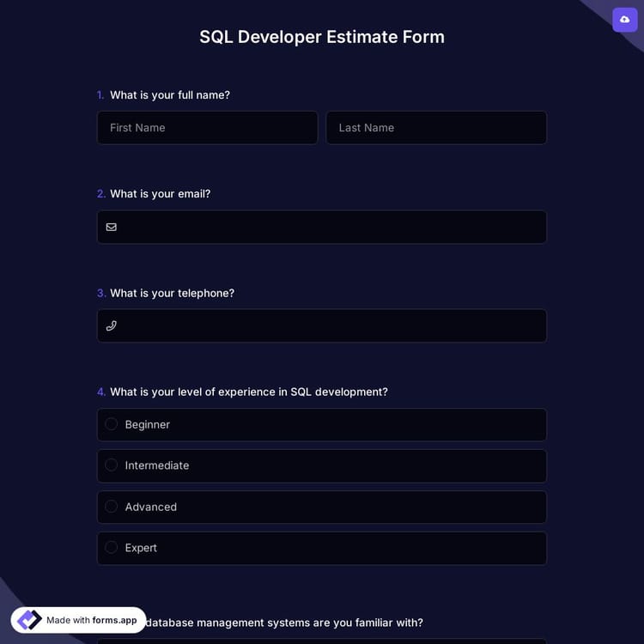This screenshot has height=644, width=644.
Task: Focus the First Name input field
Action: [207, 128]
